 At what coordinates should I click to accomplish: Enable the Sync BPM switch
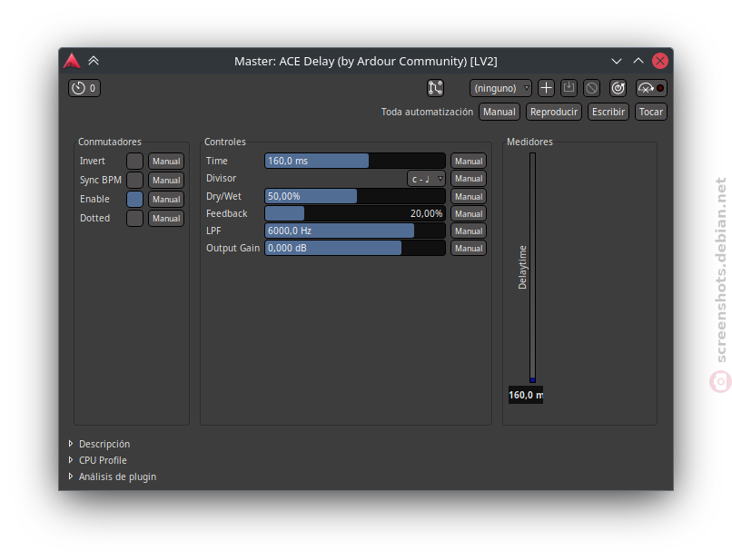click(x=135, y=180)
